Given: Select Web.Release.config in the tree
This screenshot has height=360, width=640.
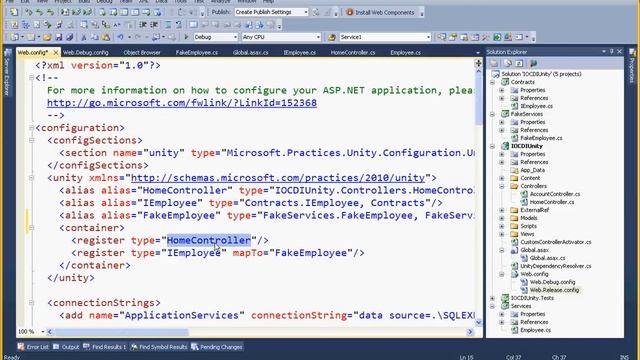Looking at the screenshot, I should tap(554, 290).
